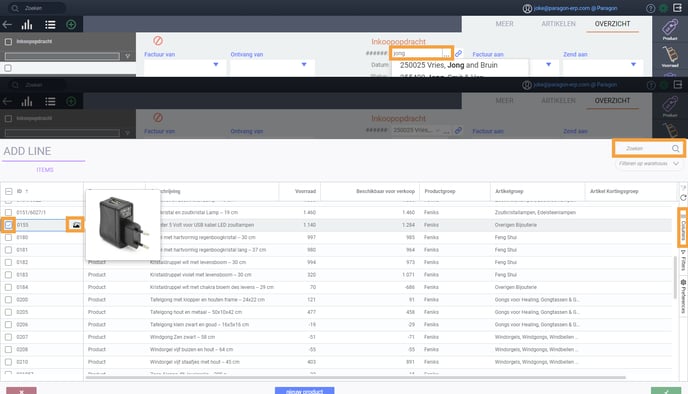Tick checkbox for row 0182

(8, 262)
